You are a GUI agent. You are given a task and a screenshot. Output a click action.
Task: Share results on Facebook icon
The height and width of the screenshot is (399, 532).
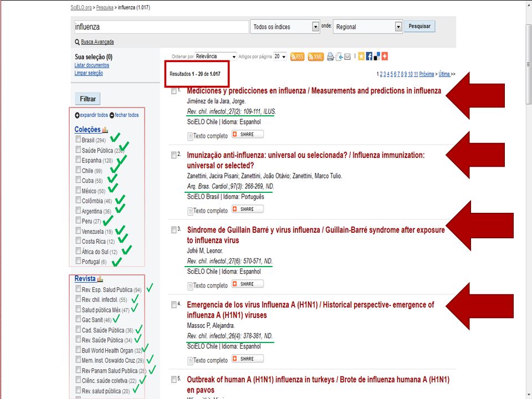(369, 57)
